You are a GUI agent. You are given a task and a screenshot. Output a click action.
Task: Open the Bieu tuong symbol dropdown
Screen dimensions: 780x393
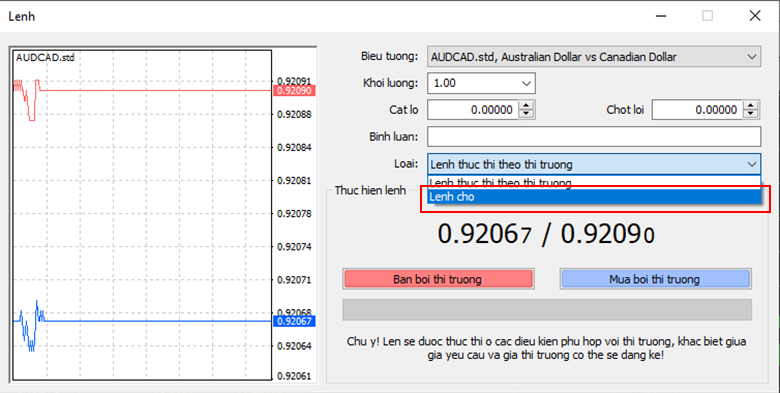[x=751, y=57]
